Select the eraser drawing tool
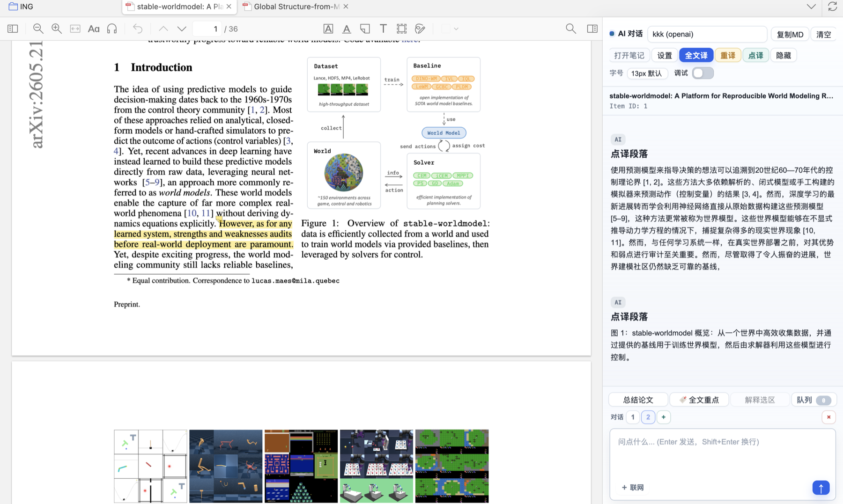The width and height of the screenshot is (843, 504). click(420, 29)
